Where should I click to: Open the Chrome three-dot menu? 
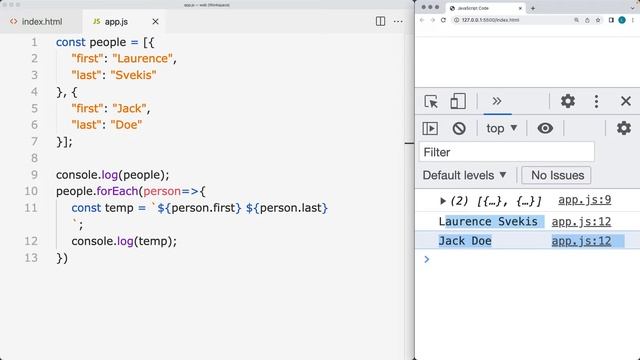tap(633, 20)
